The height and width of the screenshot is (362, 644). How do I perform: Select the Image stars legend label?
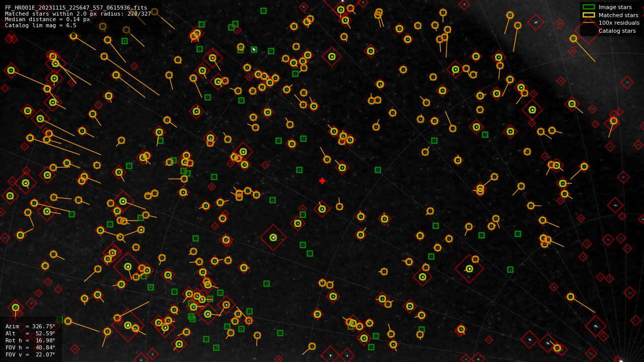(615, 7)
